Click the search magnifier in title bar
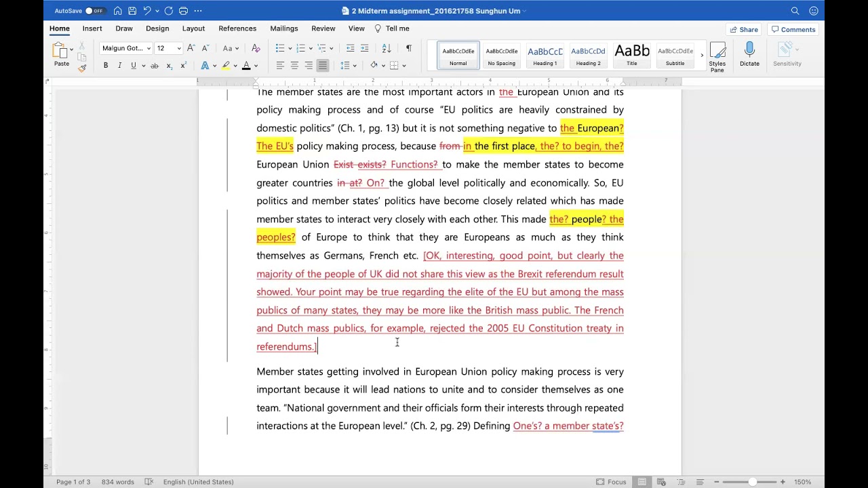The height and width of the screenshot is (488, 868). point(795,11)
